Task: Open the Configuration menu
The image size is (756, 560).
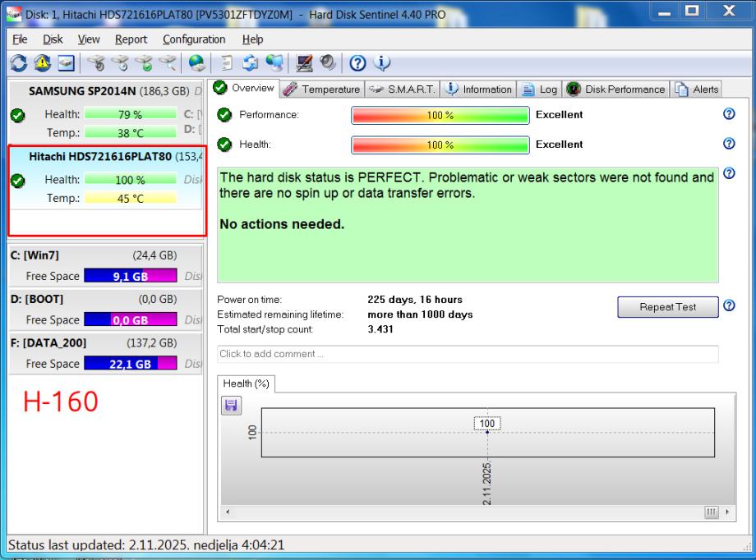Action: click(194, 39)
